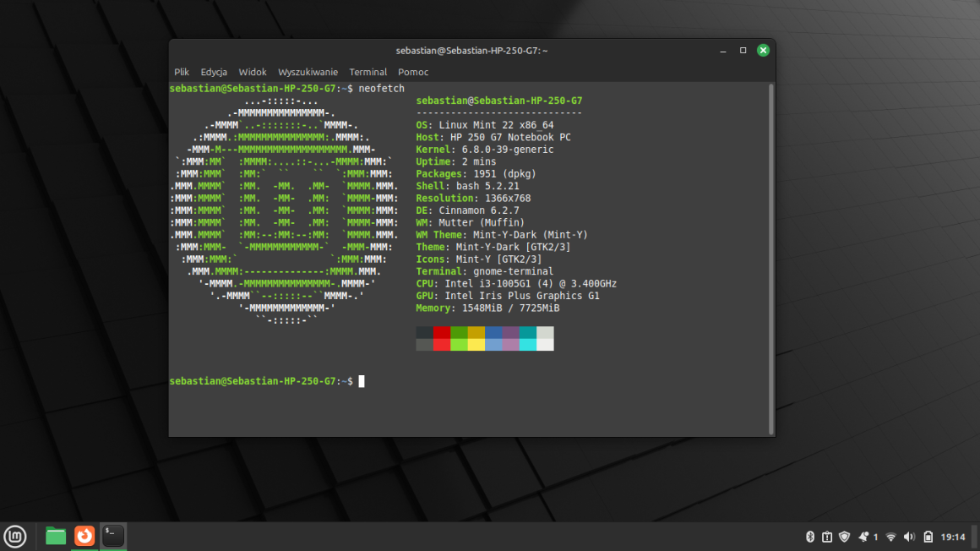Screen dimensions: 980x551
Task: Click the 'Terminal: gnome-terminal' line
Action: coord(485,271)
